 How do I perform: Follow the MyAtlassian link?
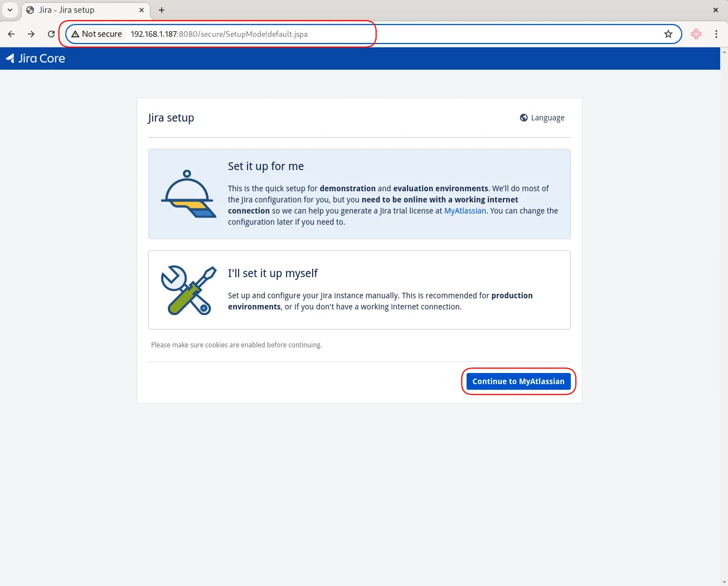pos(465,211)
